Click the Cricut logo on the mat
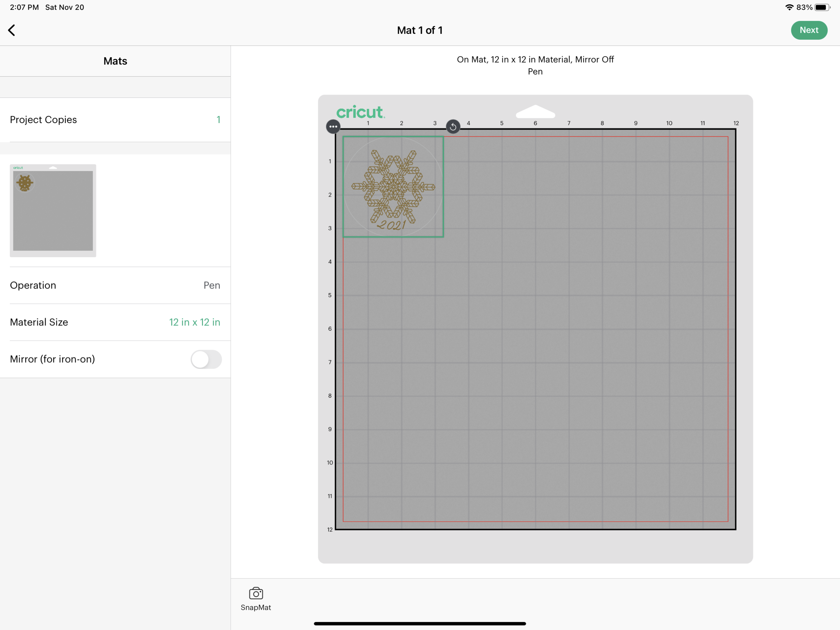Viewport: 840px width, 630px height. click(360, 112)
